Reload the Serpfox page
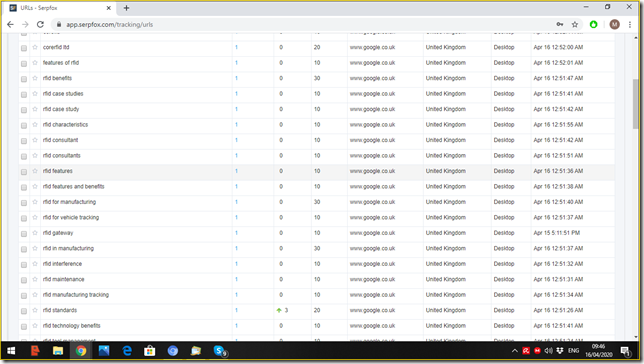Image resolution: width=644 pixels, height=364 pixels. [x=40, y=25]
